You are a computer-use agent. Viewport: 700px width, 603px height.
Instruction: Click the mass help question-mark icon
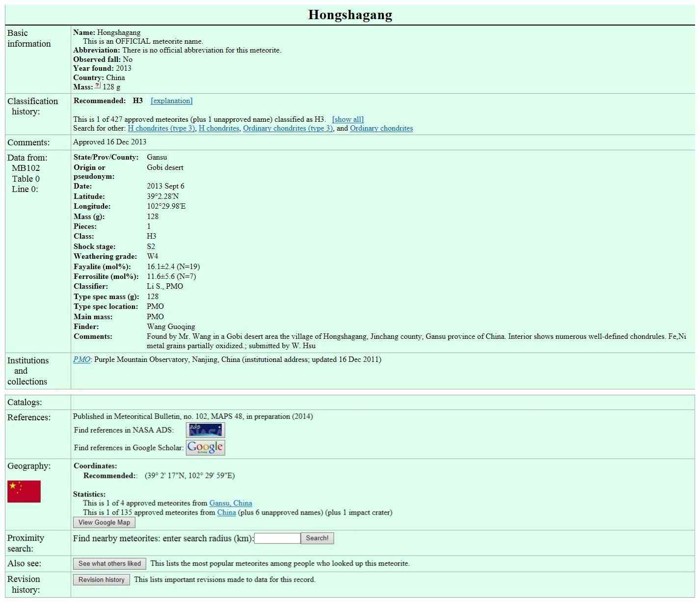coord(98,85)
